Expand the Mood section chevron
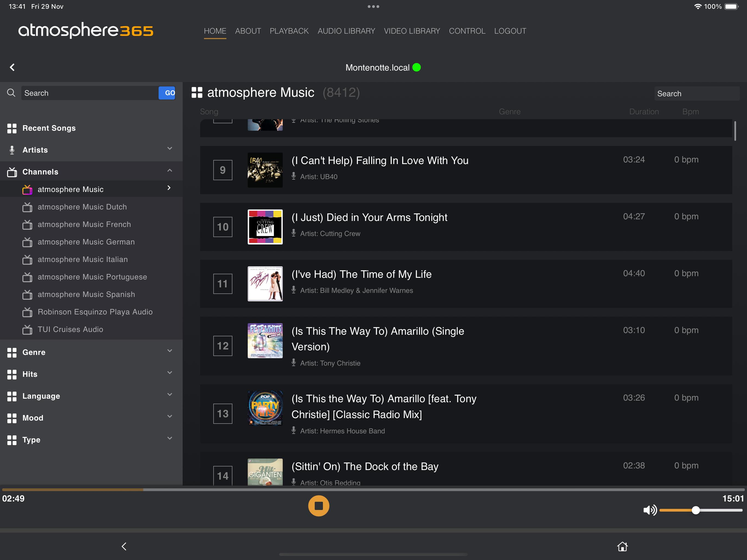Viewport: 747px width, 560px height. tap(170, 417)
